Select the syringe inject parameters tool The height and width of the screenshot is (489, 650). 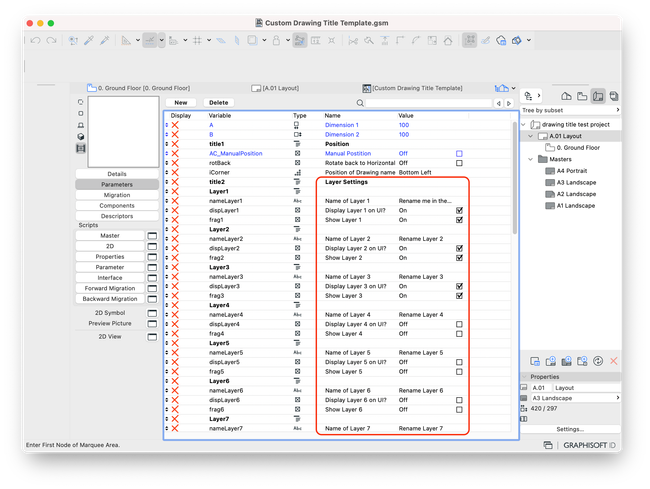(x=104, y=40)
